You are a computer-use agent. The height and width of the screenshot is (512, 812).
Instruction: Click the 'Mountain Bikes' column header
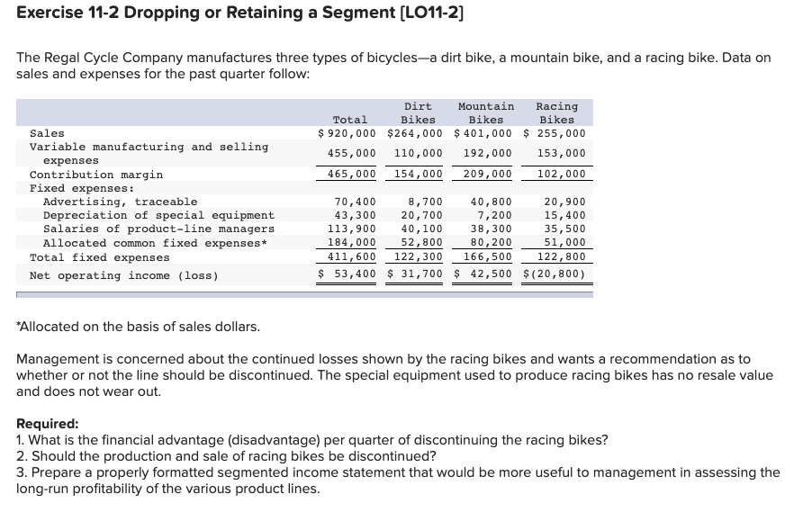tap(486, 112)
